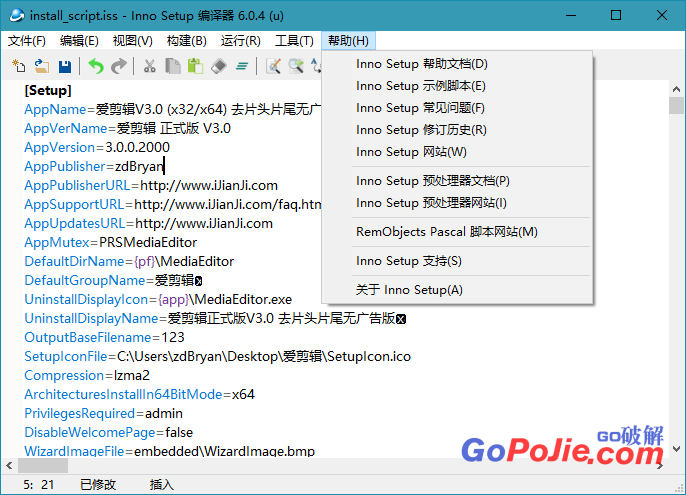
Task: Click the PrivilegesRequired=admin line
Action: click(103, 414)
